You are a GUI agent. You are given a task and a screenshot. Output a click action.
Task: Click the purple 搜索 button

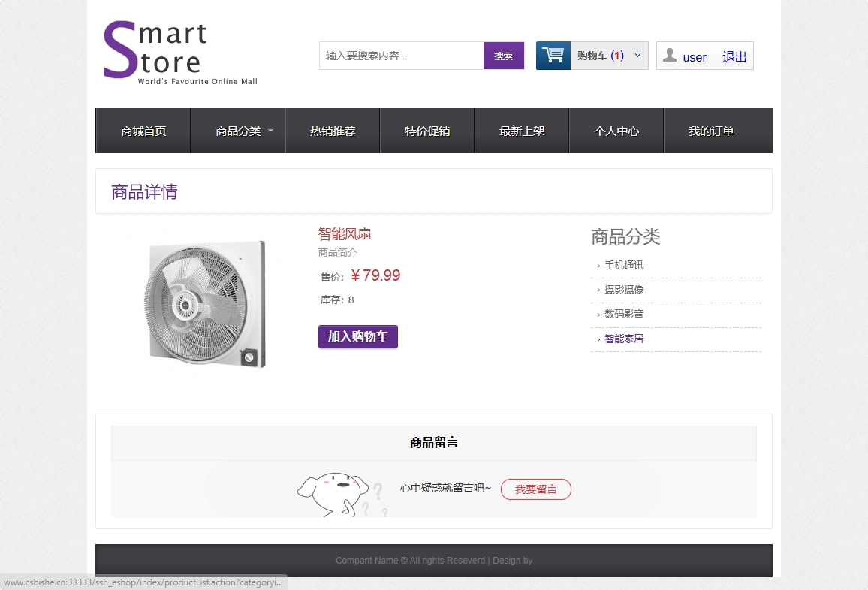pyautogui.click(x=504, y=56)
